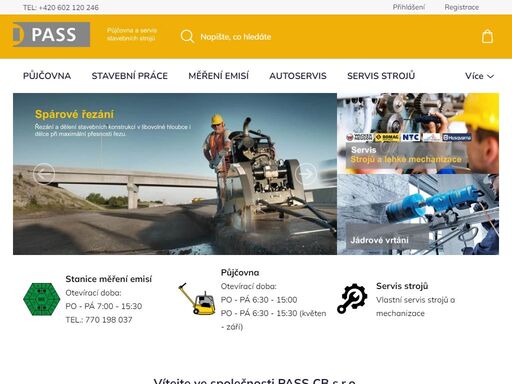Go to previous slide arrow

pyautogui.click(x=44, y=174)
